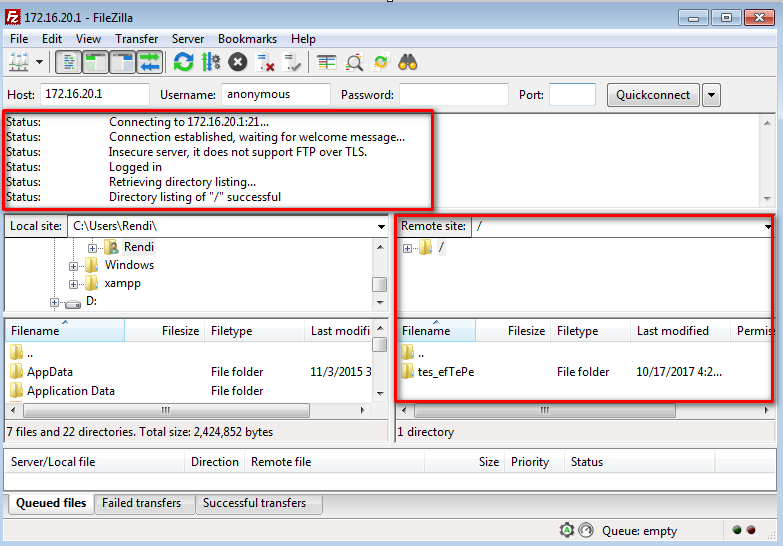Sort remote files by Filesize column
The image size is (783, 546).
point(513,331)
